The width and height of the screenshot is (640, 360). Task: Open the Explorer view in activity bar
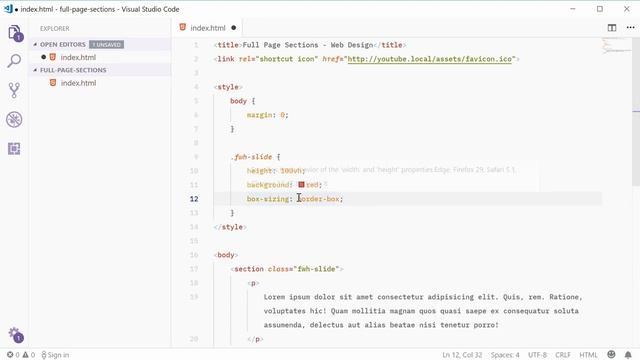(x=14, y=32)
